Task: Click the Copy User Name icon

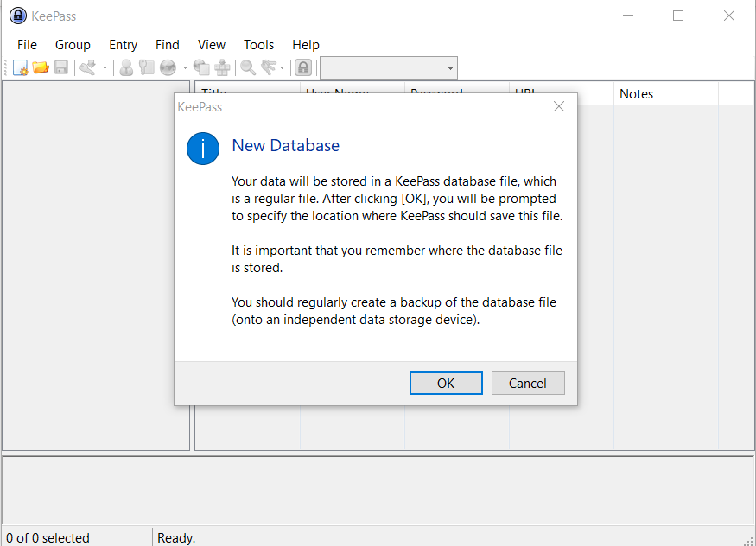Action: point(126,67)
